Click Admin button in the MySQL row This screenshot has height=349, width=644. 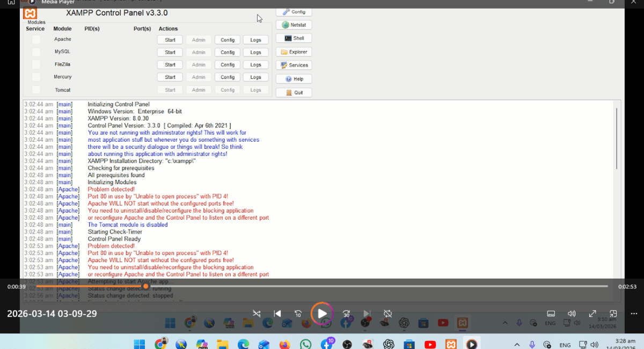[199, 52]
